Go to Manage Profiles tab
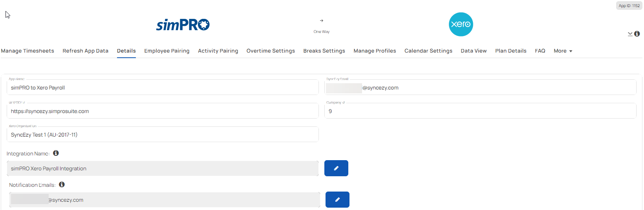Image resolution: width=644 pixels, height=210 pixels. pos(375,51)
